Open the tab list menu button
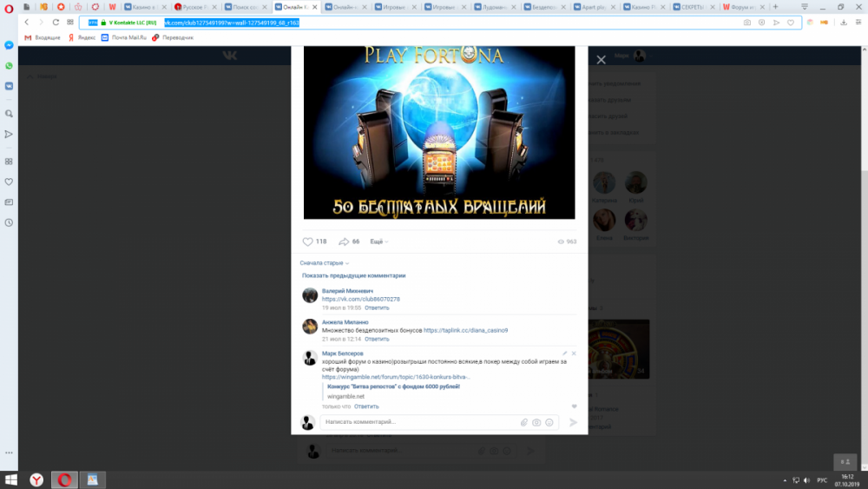Viewport: 868px width, 489px height. 805,7
